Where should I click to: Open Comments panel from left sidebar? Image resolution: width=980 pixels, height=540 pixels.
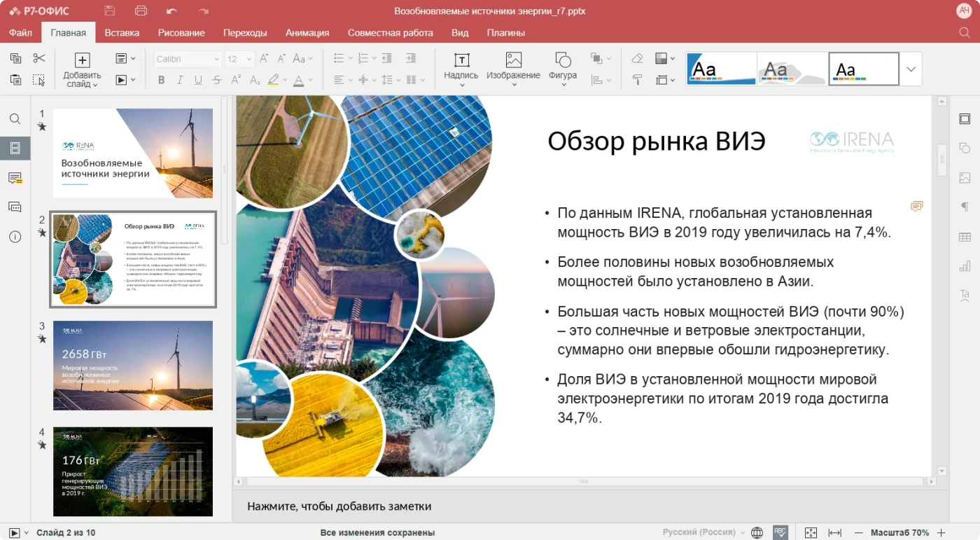coord(15,177)
